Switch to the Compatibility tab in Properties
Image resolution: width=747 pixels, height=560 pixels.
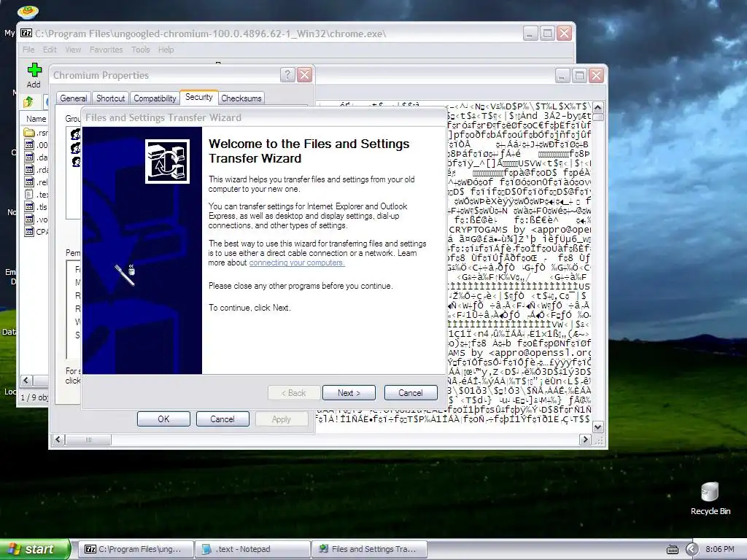[x=155, y=98]
